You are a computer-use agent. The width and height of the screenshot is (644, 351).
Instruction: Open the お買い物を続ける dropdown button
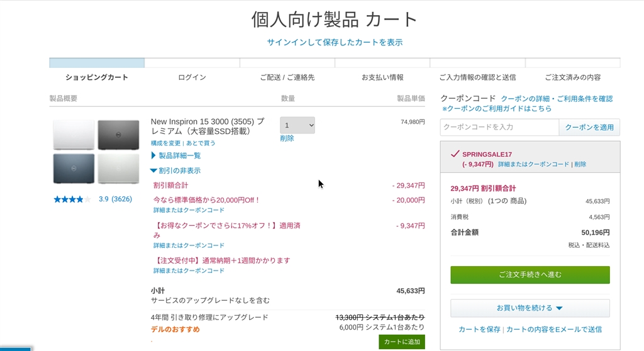[530, 308]
